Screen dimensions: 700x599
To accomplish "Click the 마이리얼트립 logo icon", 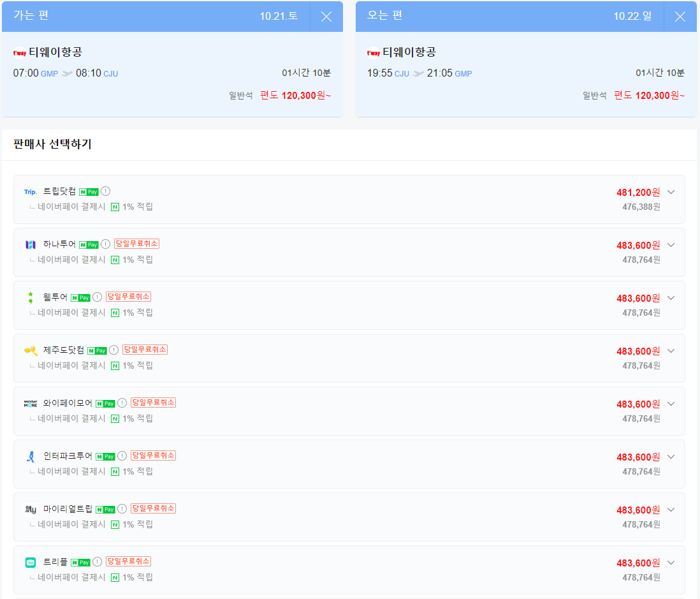I will click(x=31, y=509).
